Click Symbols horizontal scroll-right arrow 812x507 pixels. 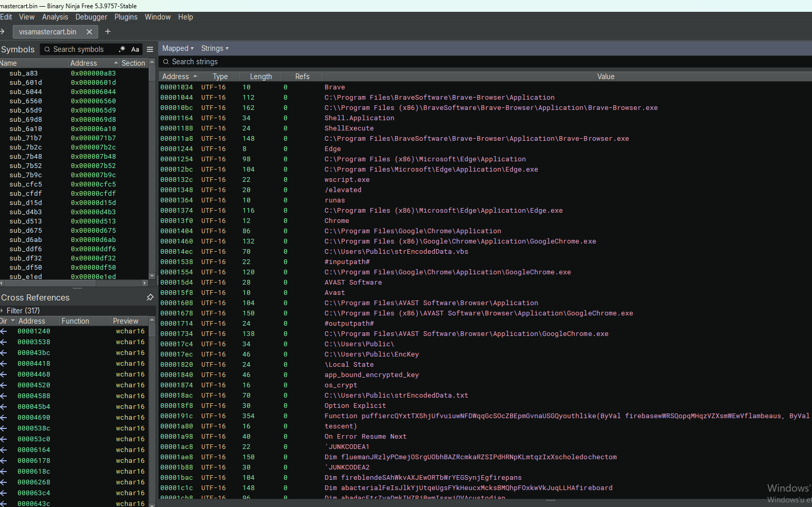click(x=145, y=283)
